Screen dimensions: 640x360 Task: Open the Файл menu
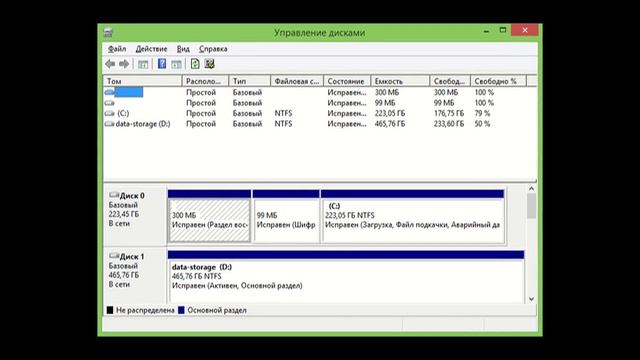[117, 49]
